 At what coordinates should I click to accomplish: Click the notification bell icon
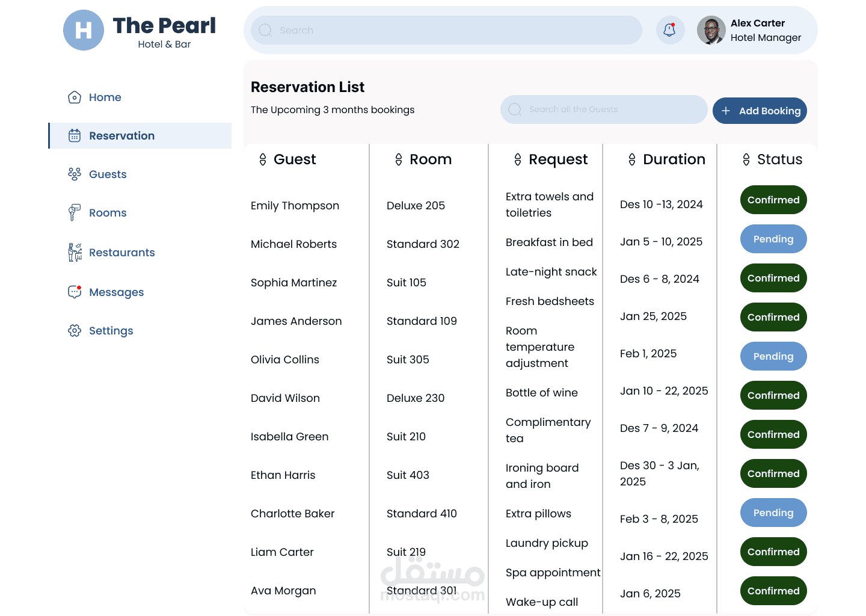tap(669, 30)
